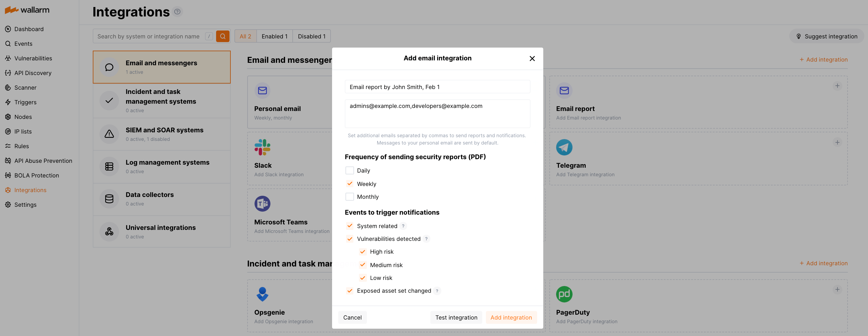Click the Add integration button
Screen dimensions: 868x336
(511, 317)
